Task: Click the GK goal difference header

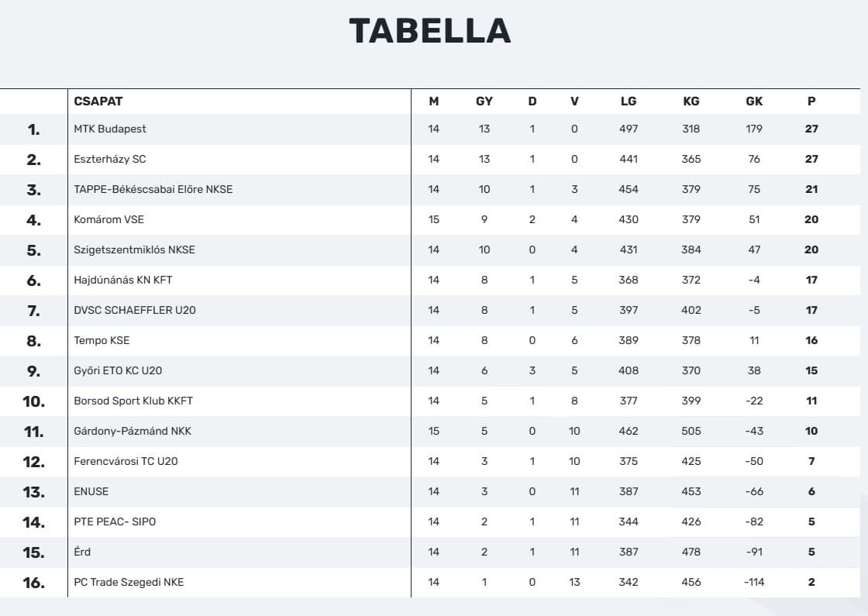Action: click(754, 101)
